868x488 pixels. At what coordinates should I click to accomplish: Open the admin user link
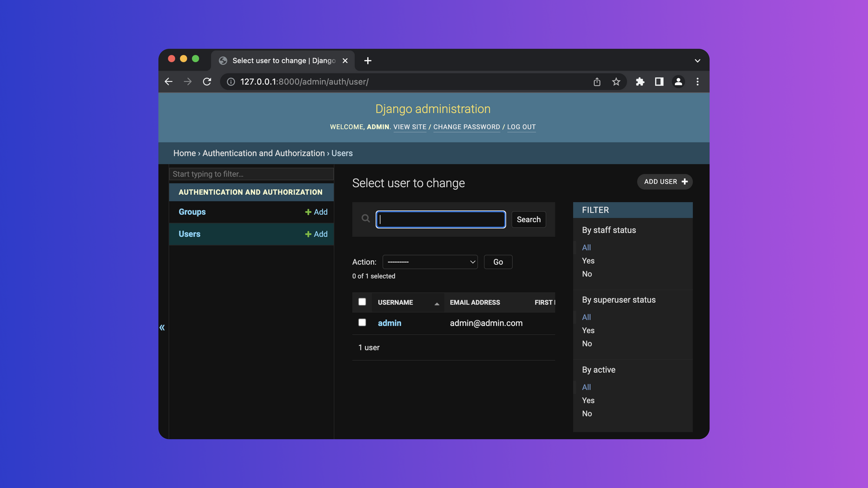pos(389,323)
